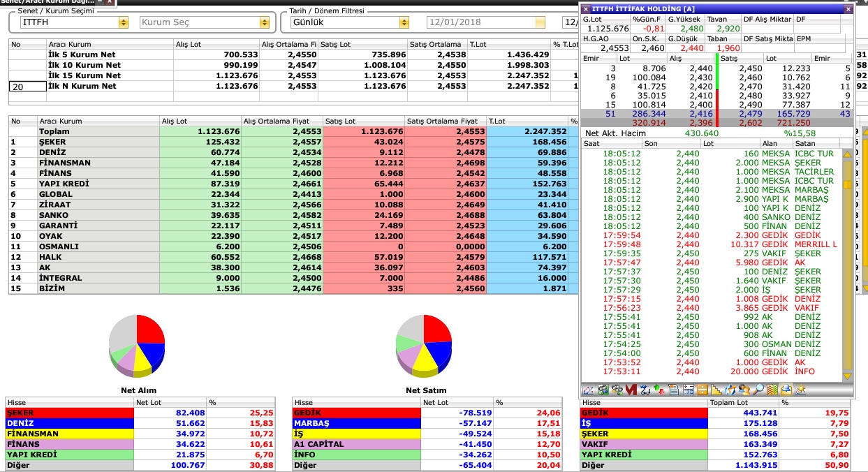Click the Taban value 1,960
Image resolution: width=868 pixels, height=472 pixels.
728,48
